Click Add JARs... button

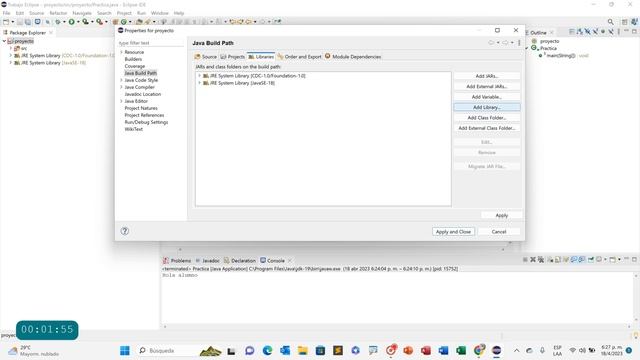(x=487, y=76)
